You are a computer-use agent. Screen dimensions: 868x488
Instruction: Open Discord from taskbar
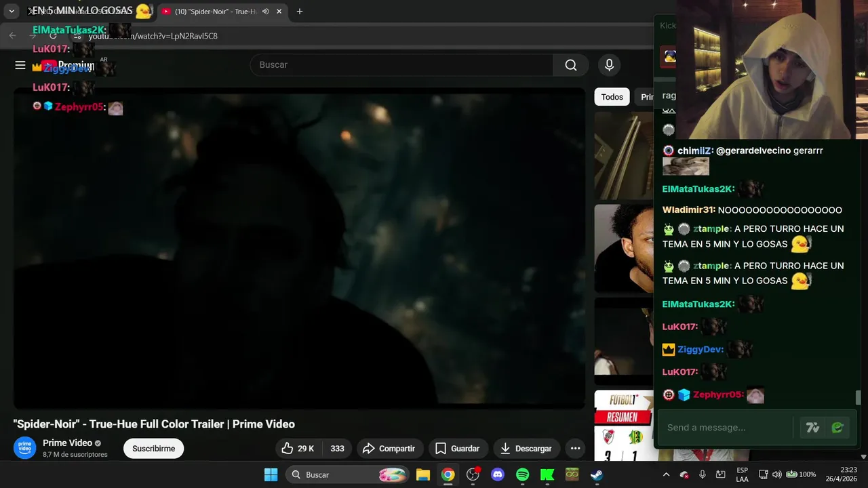point(498,474)
